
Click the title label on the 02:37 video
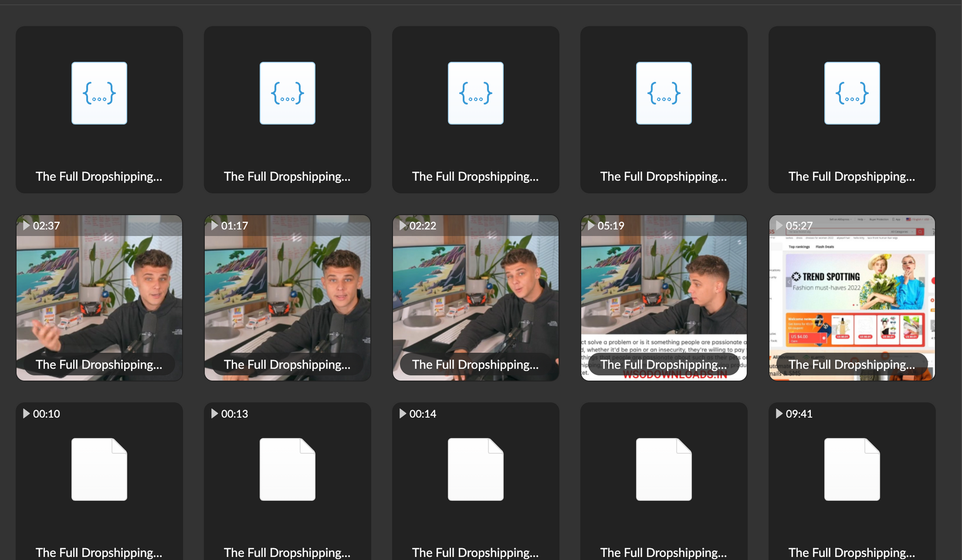[99, 364]
